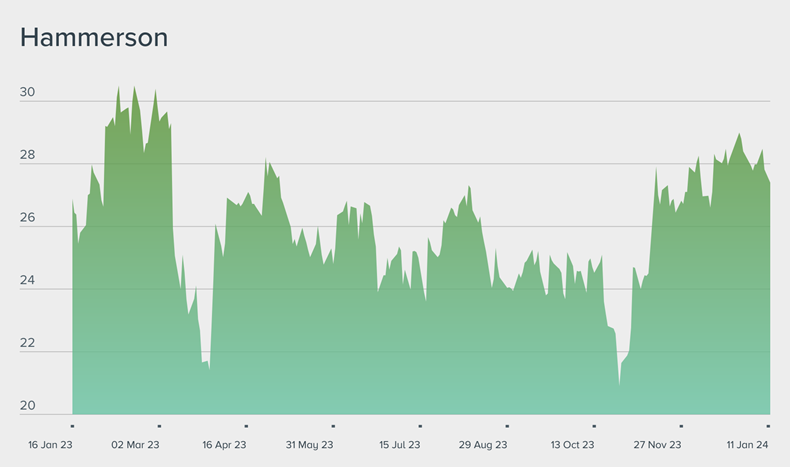The width and height of the screenshot is (790, 467).
Task: Select the 11 Jan 24 date label
Action: tap(745, 445)
